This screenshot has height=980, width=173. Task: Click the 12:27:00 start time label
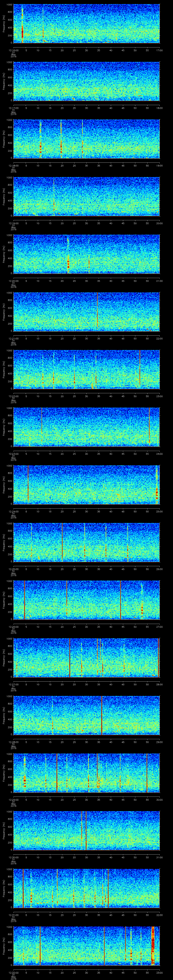[14, 684]
